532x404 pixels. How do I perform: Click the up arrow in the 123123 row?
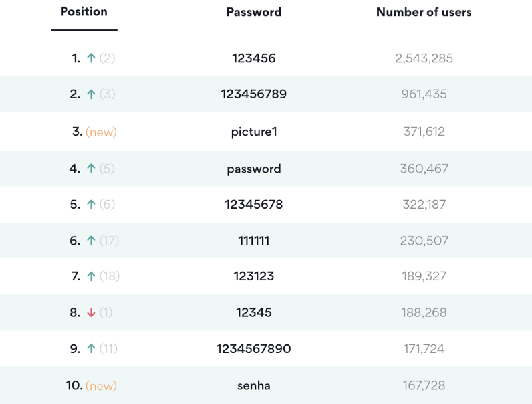click(x=92, y=276)
